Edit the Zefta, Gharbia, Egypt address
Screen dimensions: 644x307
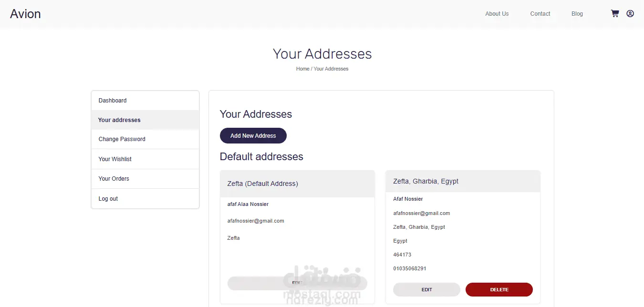426,290
